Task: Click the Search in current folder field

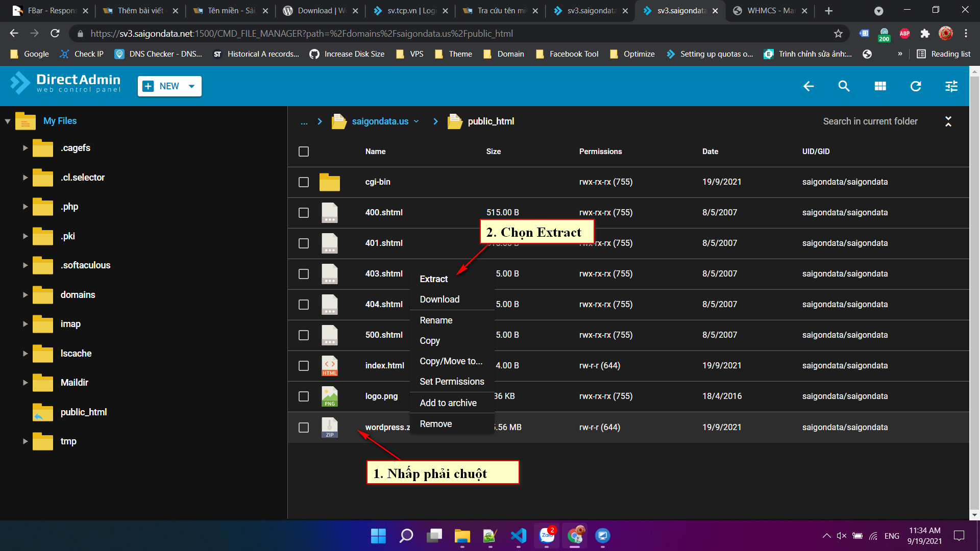Action: [870, 121]
